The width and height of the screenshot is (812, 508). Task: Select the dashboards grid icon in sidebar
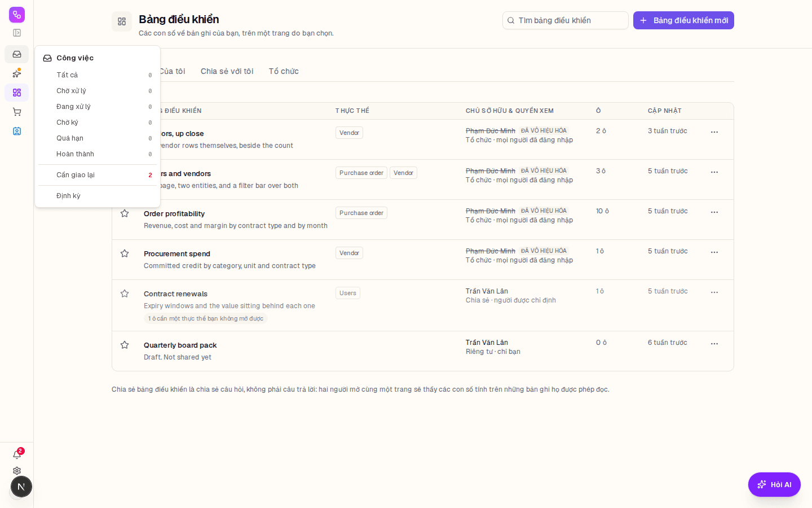click(x=17, y=93)
